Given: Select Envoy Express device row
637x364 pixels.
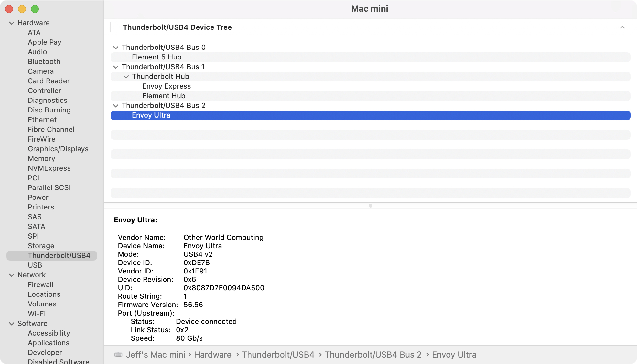Looking at the screenshot, I should click(166, 86).
